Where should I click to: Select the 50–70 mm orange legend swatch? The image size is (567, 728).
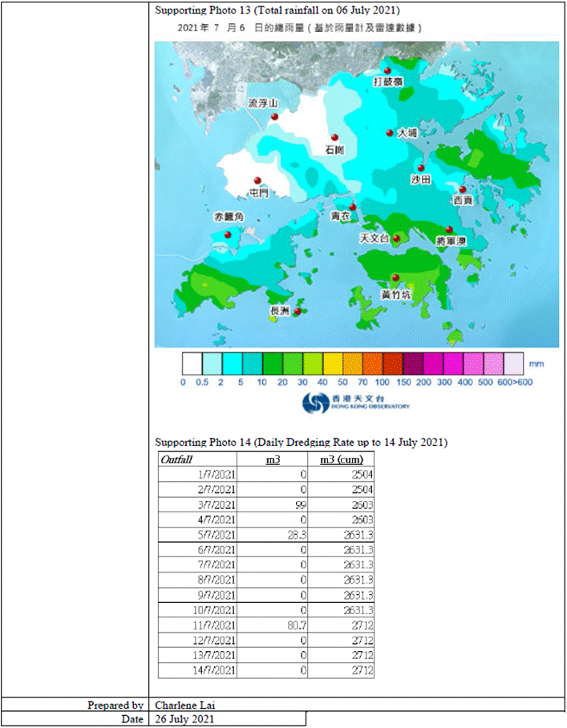(x=353, y=365)
